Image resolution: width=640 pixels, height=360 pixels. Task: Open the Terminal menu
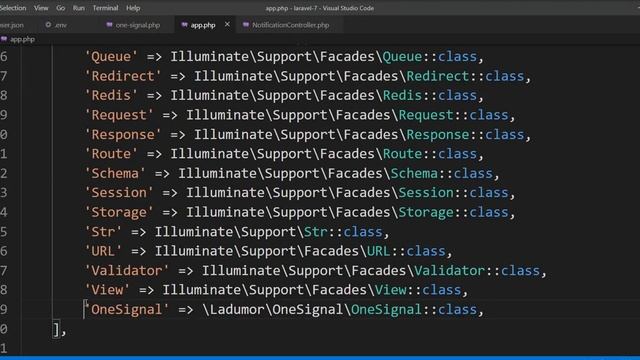coord(105,8)
